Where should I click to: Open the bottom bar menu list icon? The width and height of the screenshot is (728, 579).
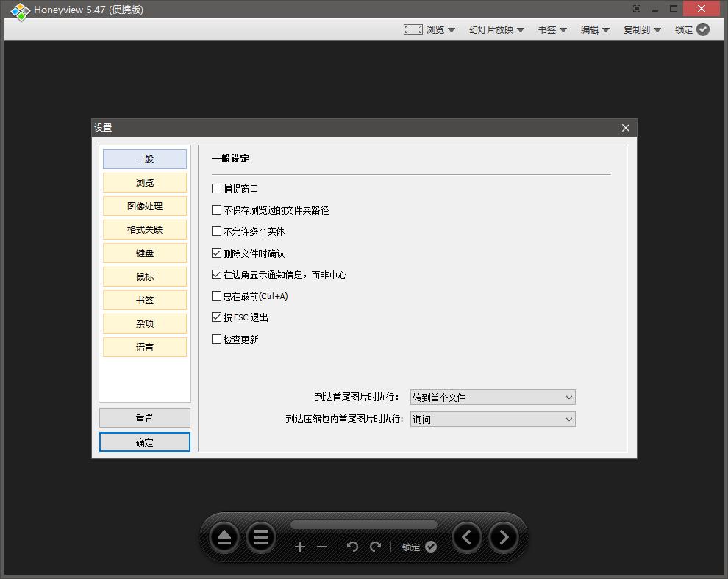click(x=261, y=538)
